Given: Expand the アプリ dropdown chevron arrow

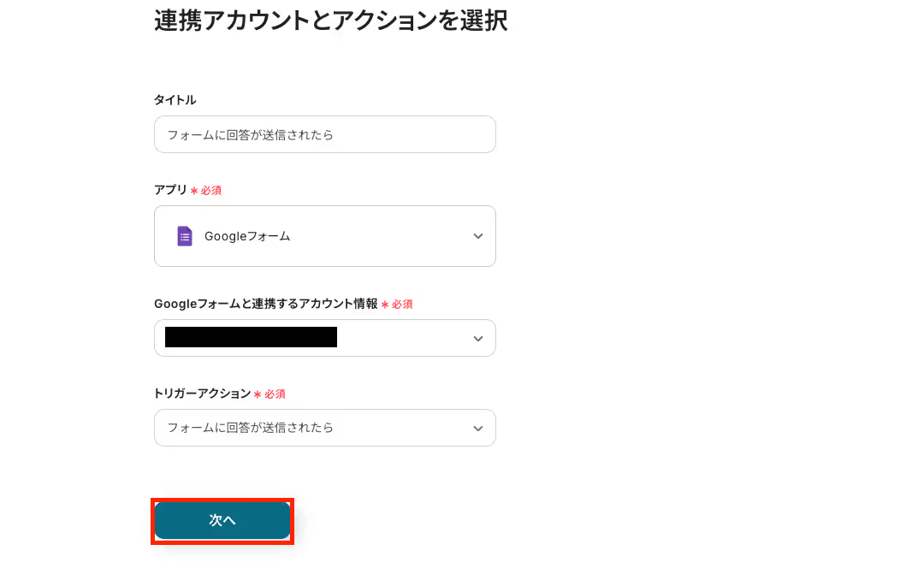Looking at the screenshot, I should coord(478,236).
